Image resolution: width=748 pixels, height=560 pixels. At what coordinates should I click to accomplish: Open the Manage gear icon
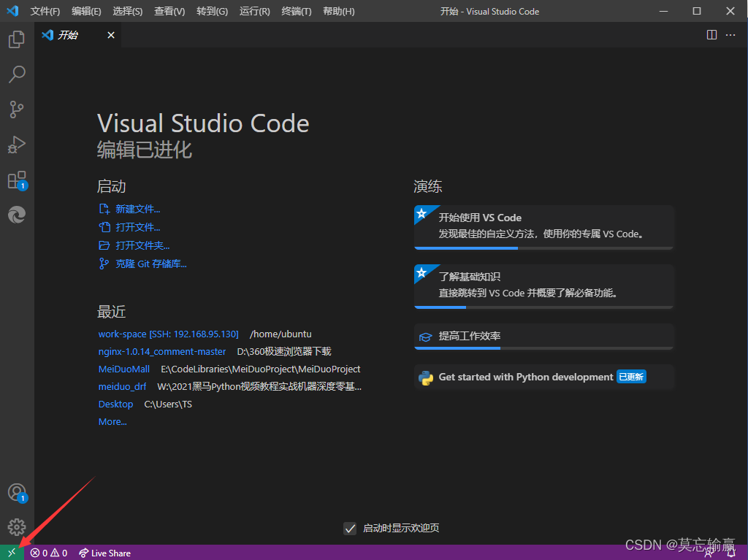tap(17, 527)
